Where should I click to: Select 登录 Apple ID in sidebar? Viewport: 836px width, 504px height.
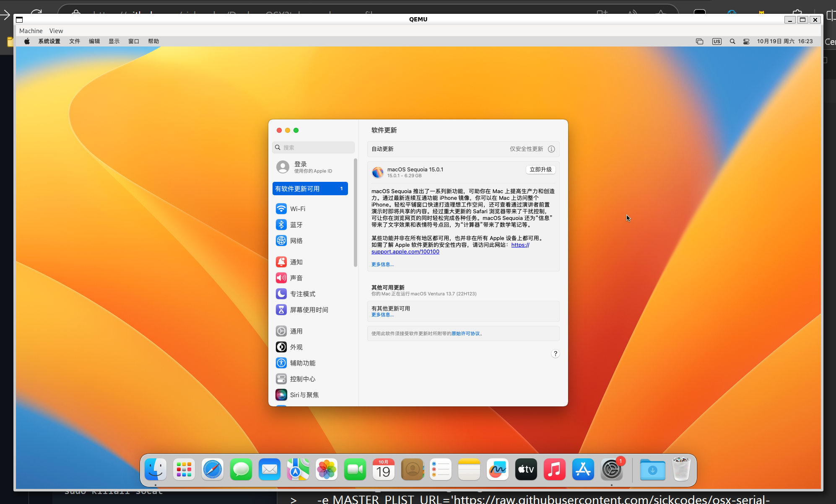[x=310, y=167]
